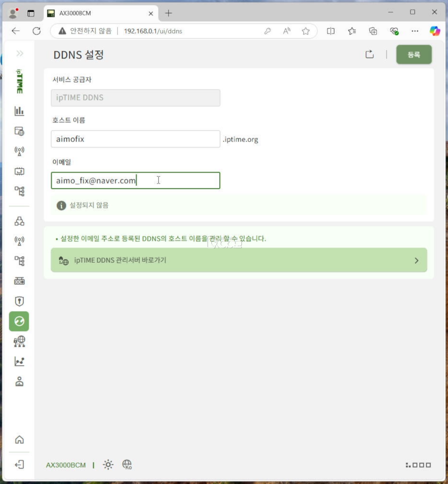This screenshot has width=448, height=484.
Task: Add page to favorites with star icon
Action: tap(306, 31)
